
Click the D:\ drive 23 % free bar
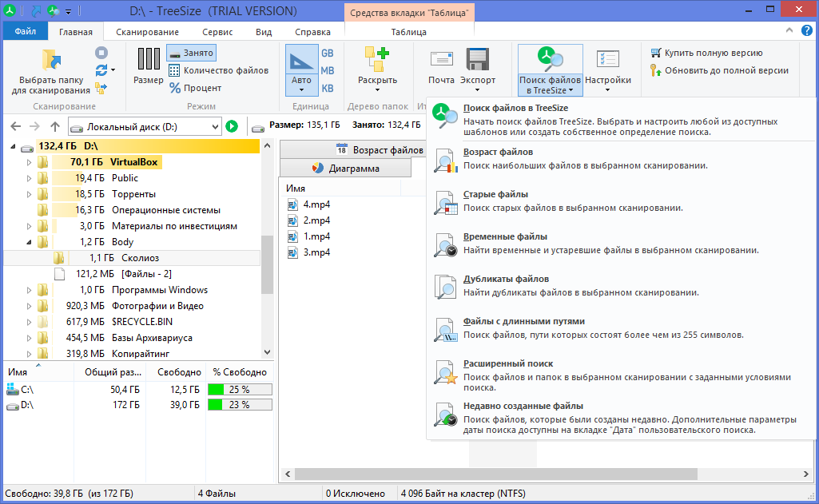(x=240, y=405)
